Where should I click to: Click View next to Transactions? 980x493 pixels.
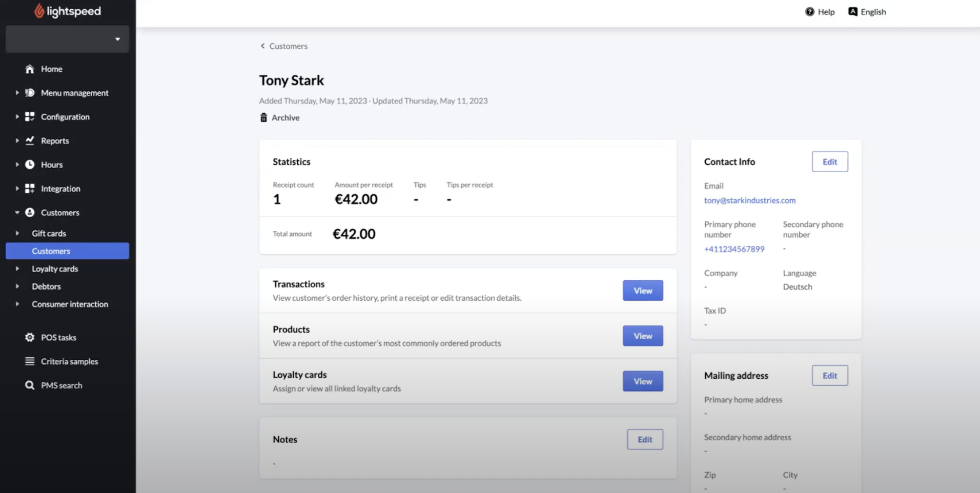click(642, 290)
